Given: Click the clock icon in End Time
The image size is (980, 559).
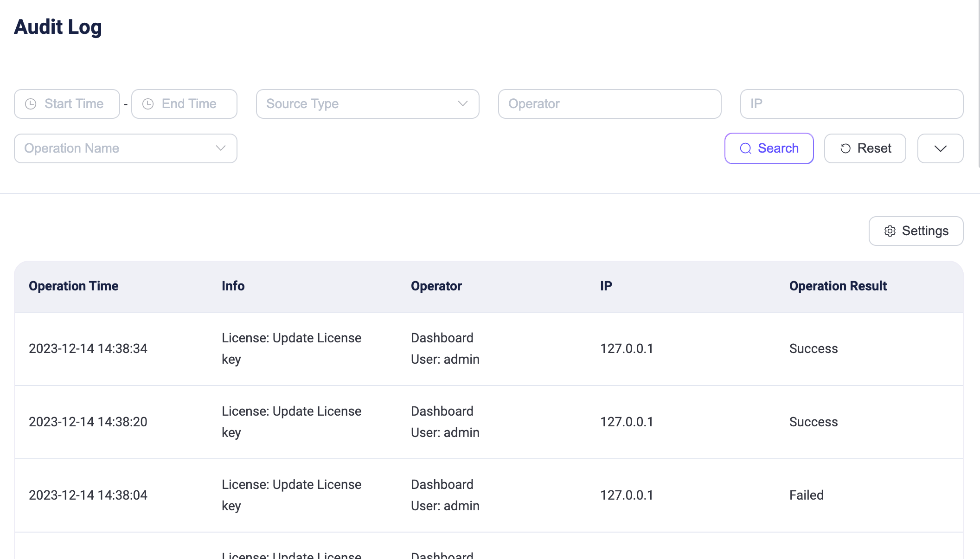Looking at the screenshot, I should [x=148, y=104].
